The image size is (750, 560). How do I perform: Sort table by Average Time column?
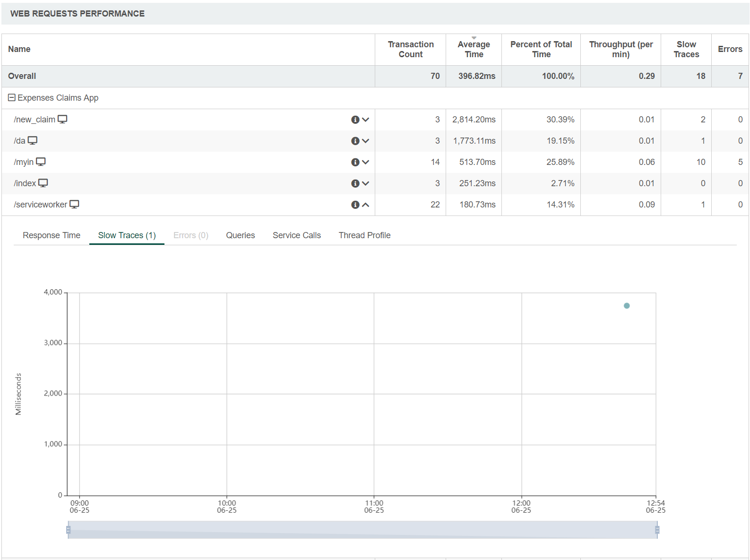click(474, 49)
